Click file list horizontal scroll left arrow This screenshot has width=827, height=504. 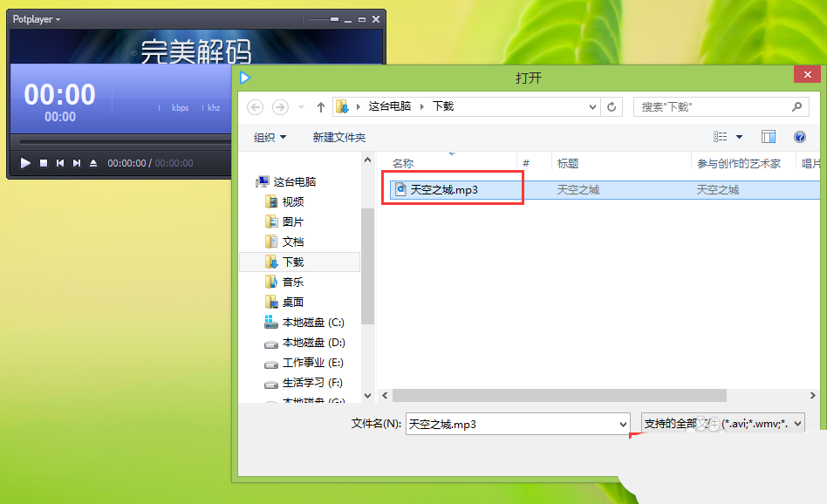coord(385,395)
